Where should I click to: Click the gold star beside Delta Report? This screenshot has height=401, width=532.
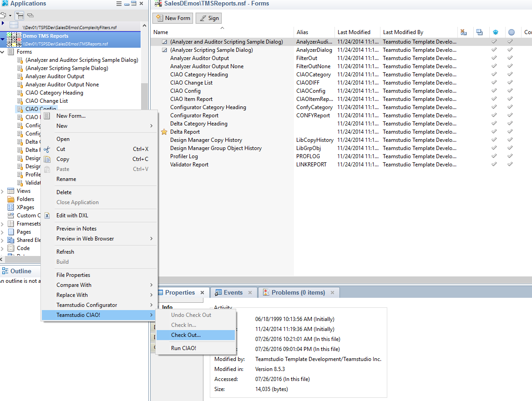coord(164,132)
